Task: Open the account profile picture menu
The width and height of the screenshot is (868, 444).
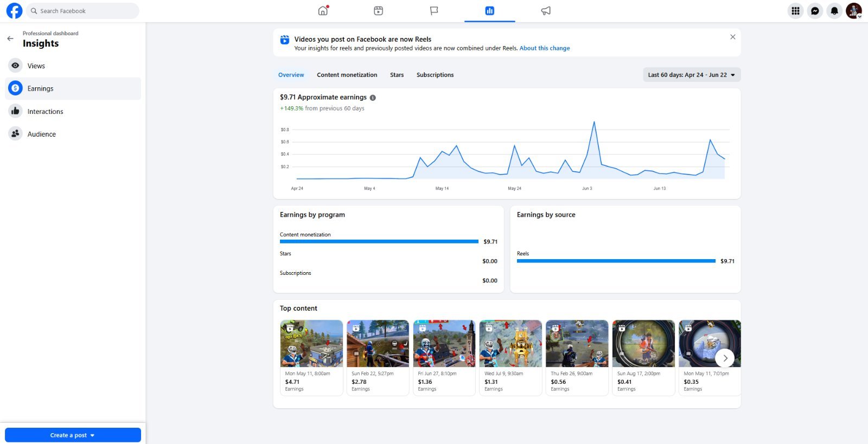Action: tap(854, 11)
